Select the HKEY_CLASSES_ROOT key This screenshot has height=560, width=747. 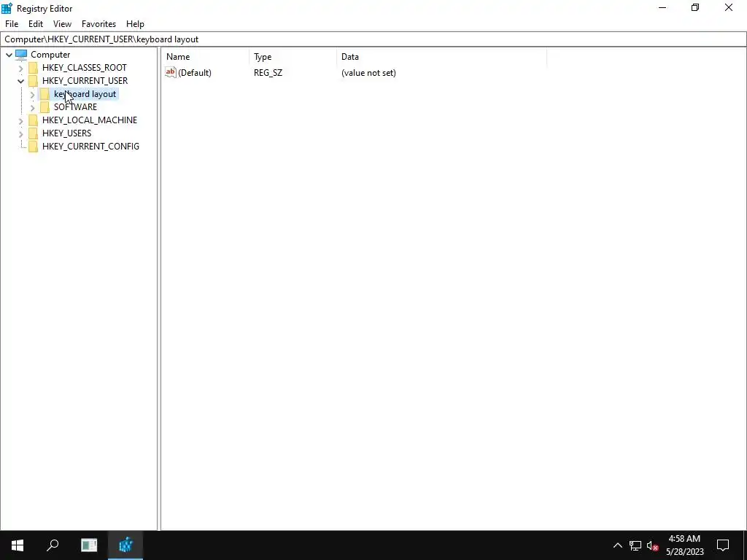85,68
